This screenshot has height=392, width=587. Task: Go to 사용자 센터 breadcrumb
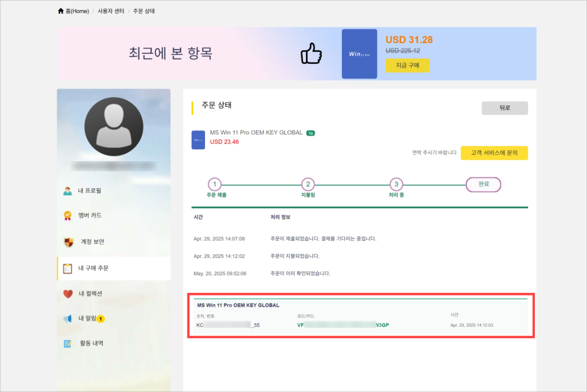tap(111, 11)
